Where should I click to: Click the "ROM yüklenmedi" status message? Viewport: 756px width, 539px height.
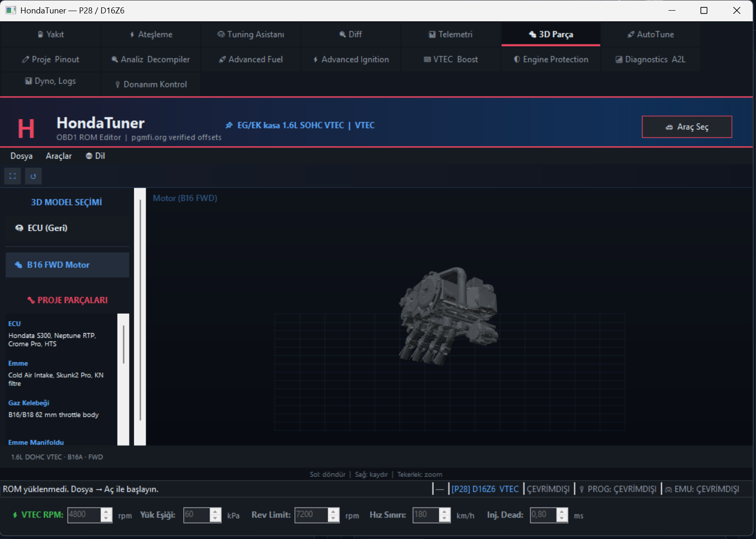point(81,489)
